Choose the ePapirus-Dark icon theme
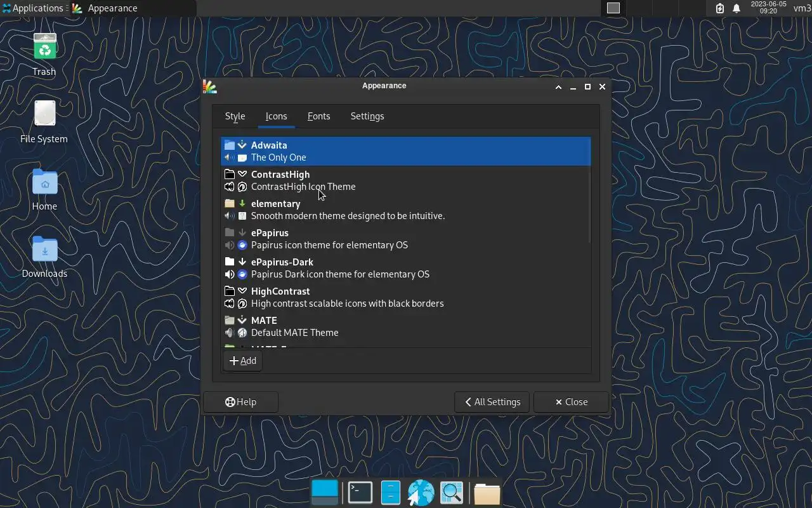 (405, 268)
